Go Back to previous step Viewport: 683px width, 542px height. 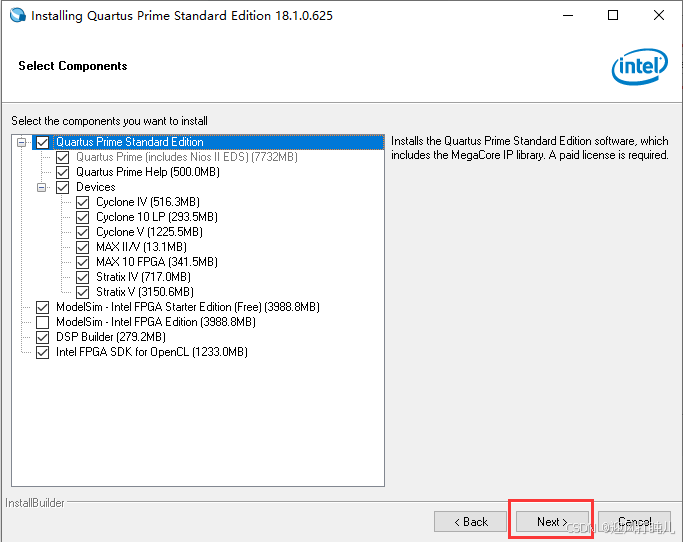(x=470, y=522)
